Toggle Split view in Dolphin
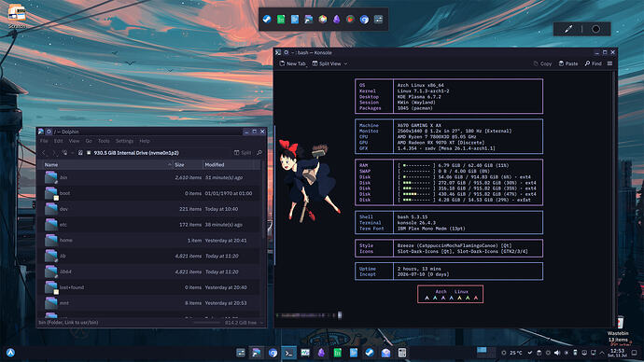Image resolution: width=644 pixels, height=362 pixels. coord(243,153)
